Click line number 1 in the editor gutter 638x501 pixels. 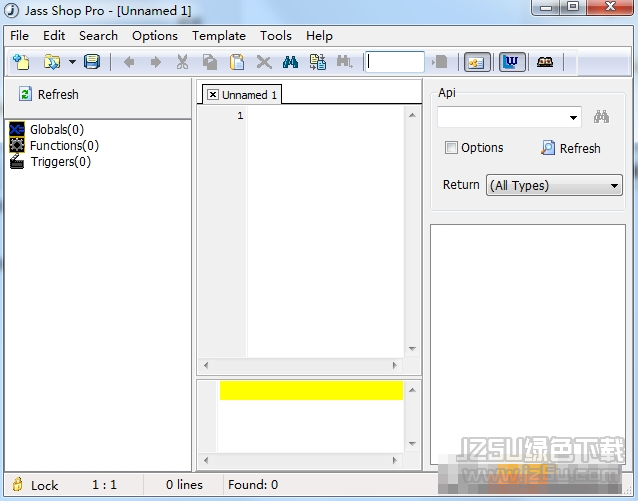point(240,116)
